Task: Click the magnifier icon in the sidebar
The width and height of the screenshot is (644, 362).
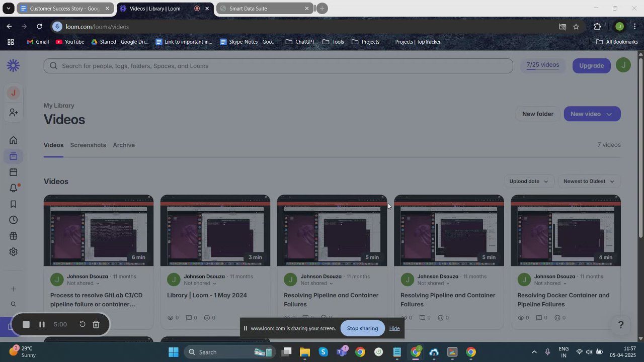Action: click(14, 304)
